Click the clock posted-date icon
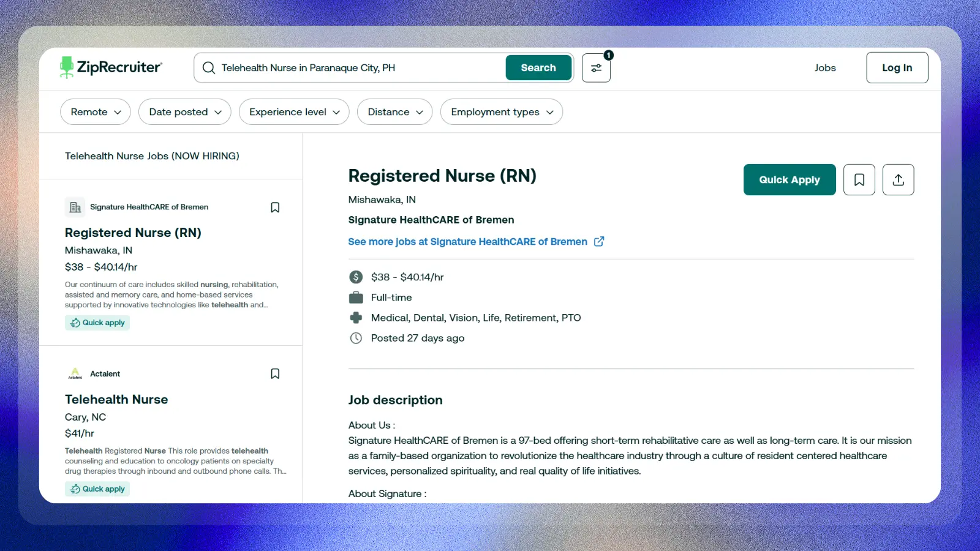 pos(356,338)
